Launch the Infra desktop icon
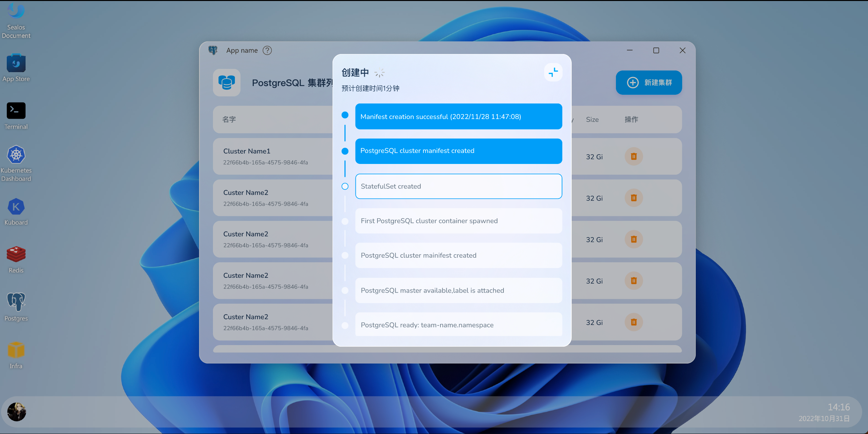The width and height of the screenshot is (868, 434). (x=16, y=355)
